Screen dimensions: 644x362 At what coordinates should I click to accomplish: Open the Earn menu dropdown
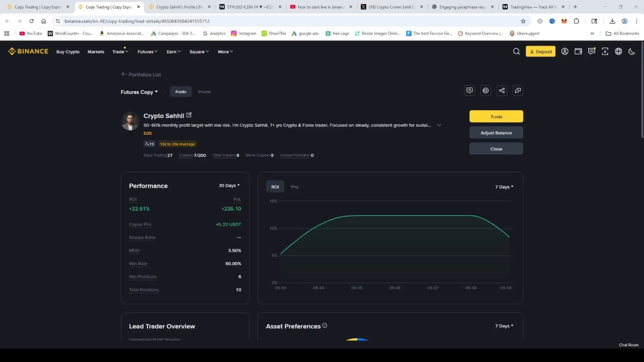174,52
